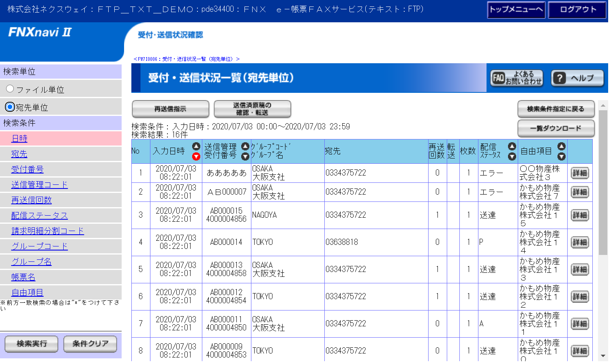Sort 自由項目 column ascending arrow
Image resolution: width=611 pixels, height=364 pixels.
pyautogui.click(x=562, y=147)
